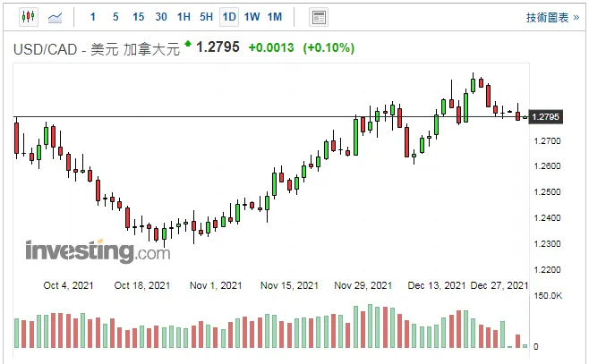
Task: Click the Nov 29, 2021 date label
Action: [x=363, y=285]
